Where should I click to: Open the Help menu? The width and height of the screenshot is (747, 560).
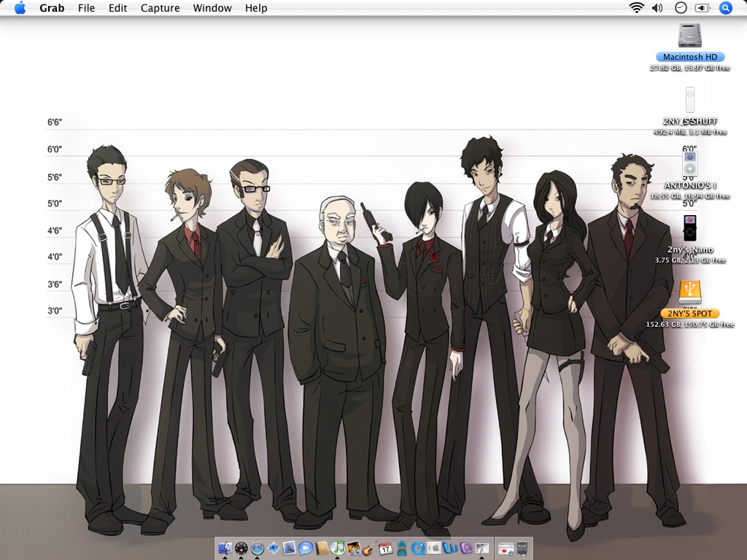256,8
